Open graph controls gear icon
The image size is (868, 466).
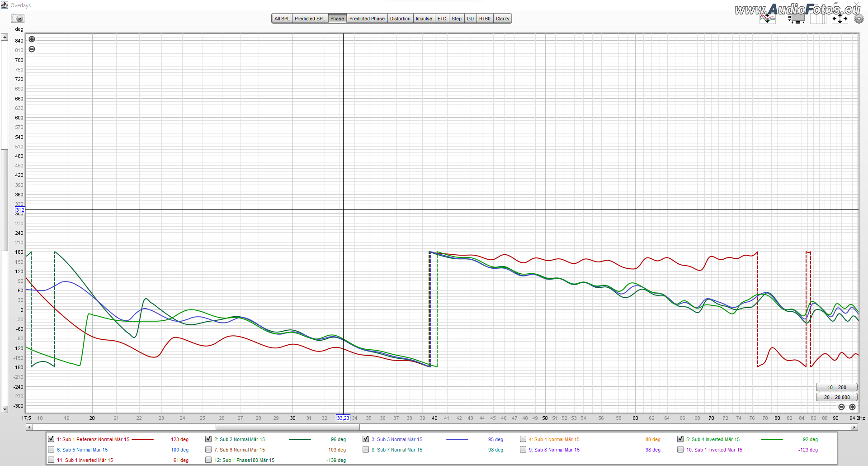tap(859, 19)
